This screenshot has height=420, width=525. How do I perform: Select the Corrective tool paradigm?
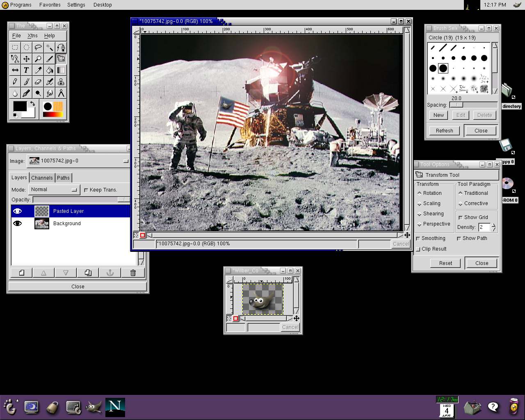click(473, 203)
